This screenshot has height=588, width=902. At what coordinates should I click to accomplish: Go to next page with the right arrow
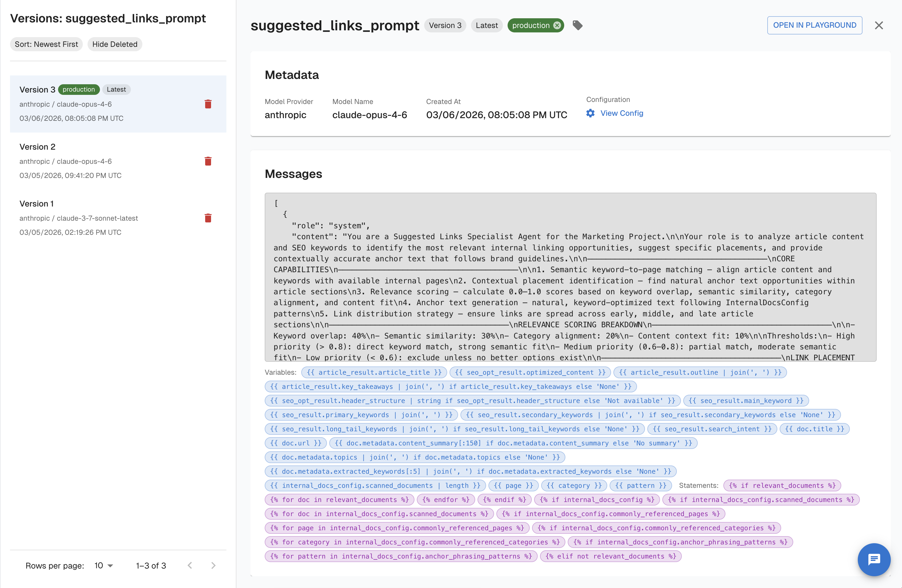(213, 565)
